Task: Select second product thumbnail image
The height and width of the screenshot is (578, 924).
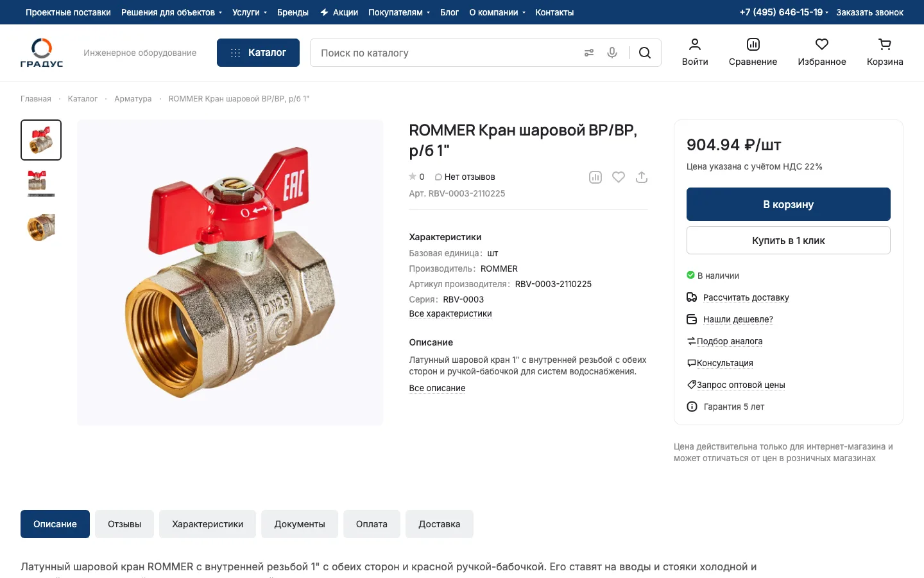Action: coord(41,184)
